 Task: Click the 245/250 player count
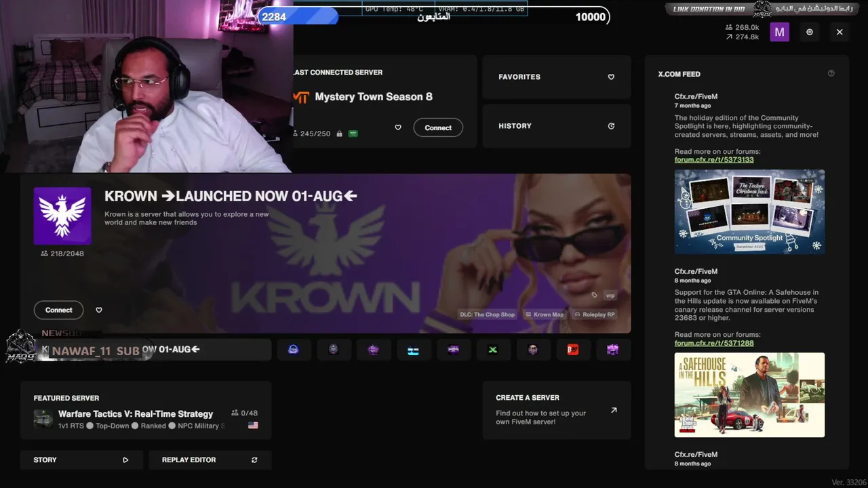click(x=312, y=134)
